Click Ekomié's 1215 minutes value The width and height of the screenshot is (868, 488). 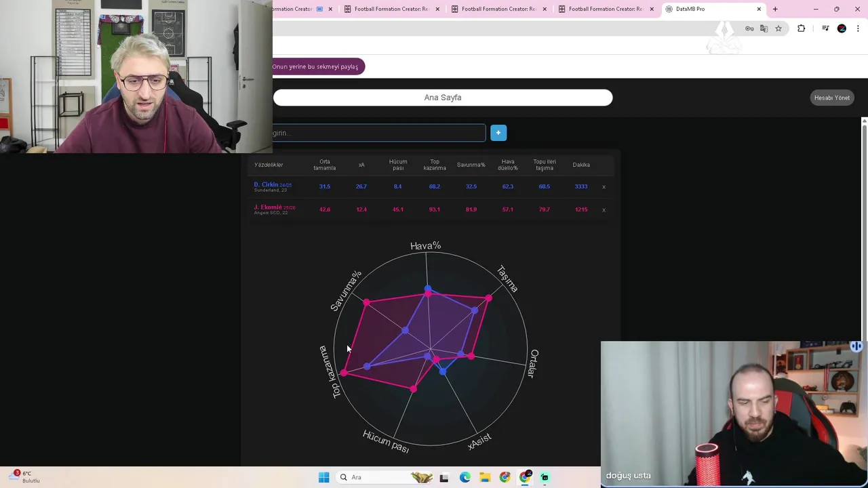pos(581,209)
